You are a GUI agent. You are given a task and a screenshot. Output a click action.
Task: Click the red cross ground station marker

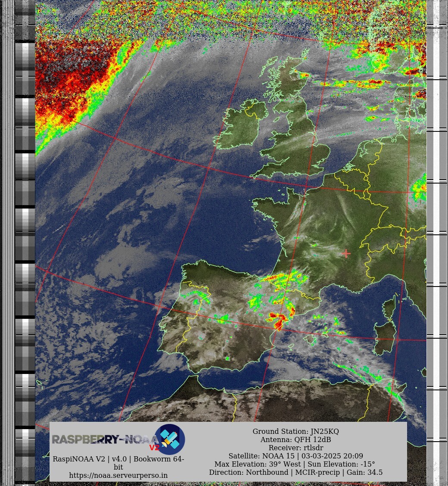point(346,253)
